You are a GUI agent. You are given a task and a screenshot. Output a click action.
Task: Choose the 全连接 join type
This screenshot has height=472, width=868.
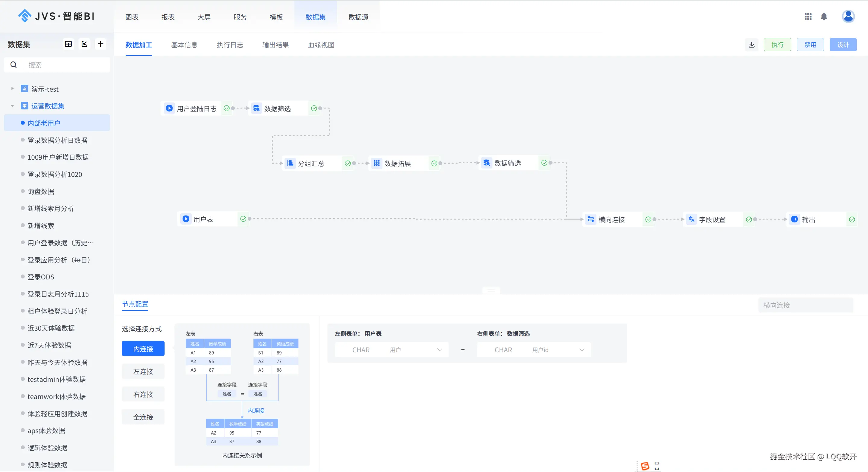(143, 417)
